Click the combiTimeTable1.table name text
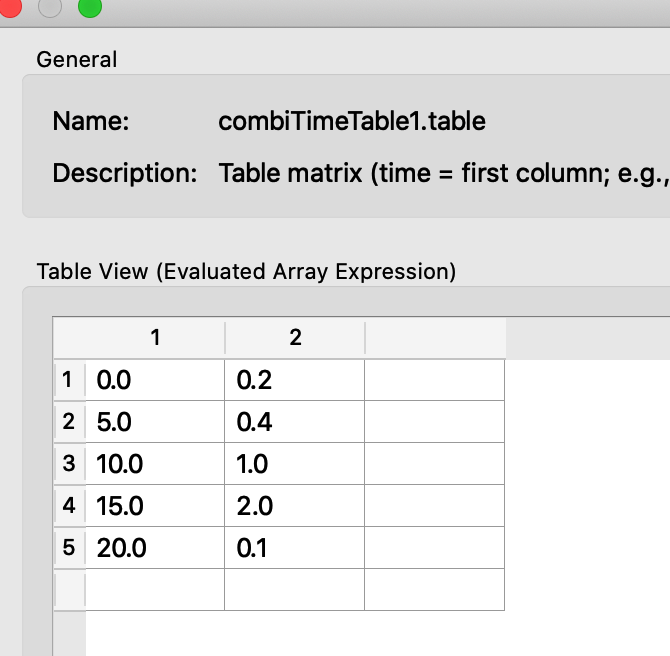Image resolution: width=670 pixels, height=656 pixels. [352, 121]
